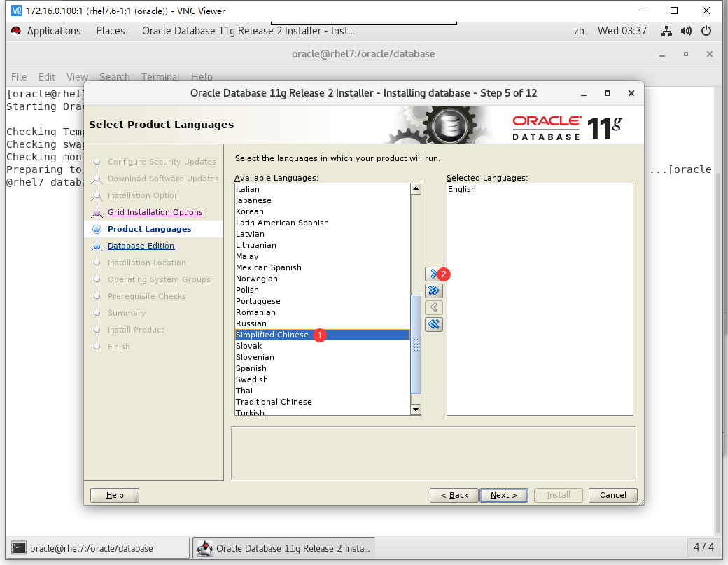Screen dimensions: 728x565
Task: Open the GNOME network status icon
Action: point(666,31)
